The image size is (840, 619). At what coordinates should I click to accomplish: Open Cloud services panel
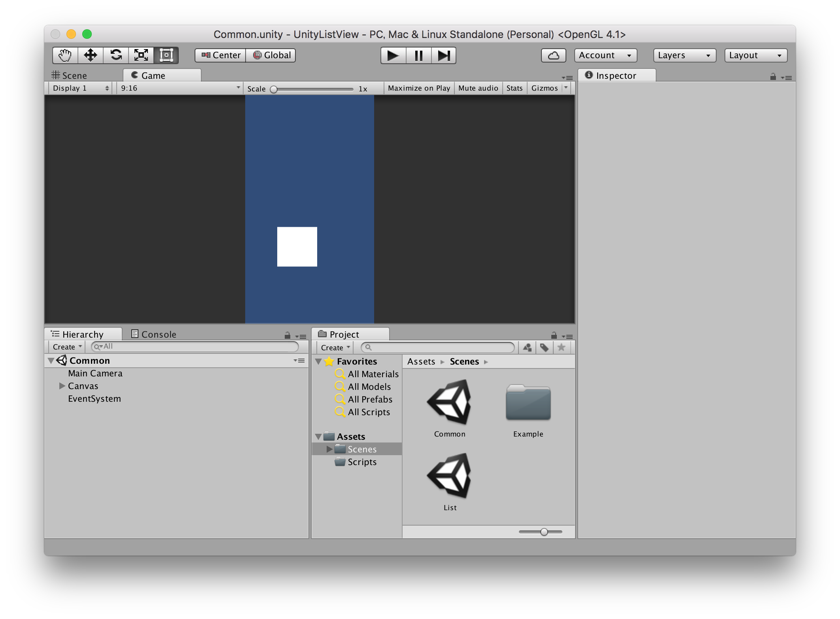553,55
